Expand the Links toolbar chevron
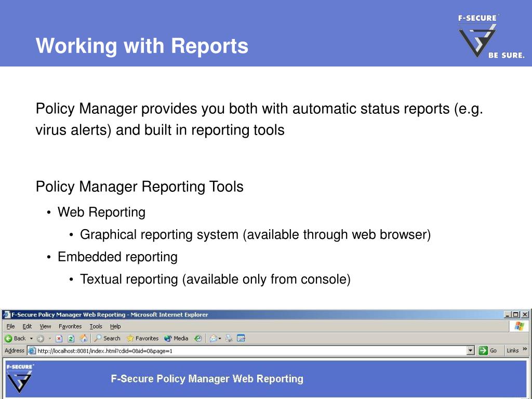 tap(525, 349)
